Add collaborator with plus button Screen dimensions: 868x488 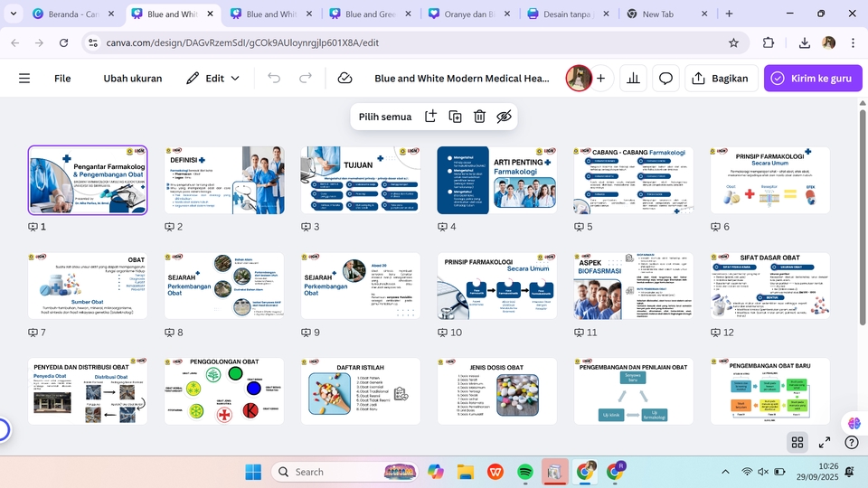point(600,78)
